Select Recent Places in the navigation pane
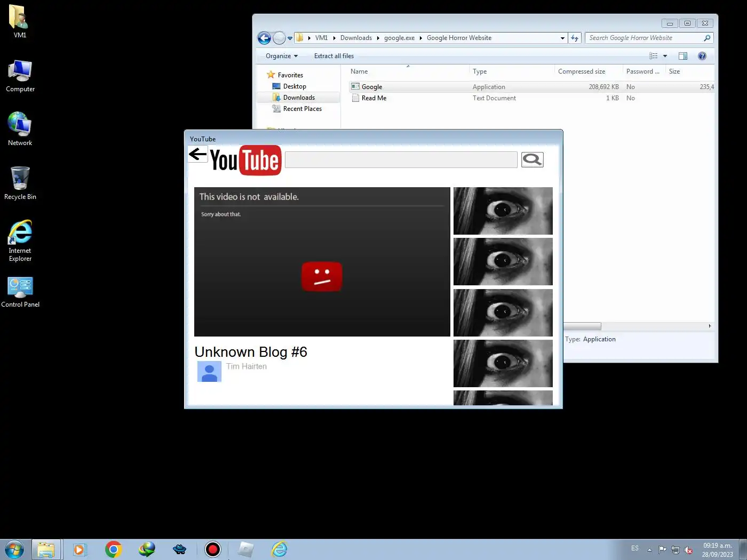Viewport: 747px width, 560px height. click(302, 109)
